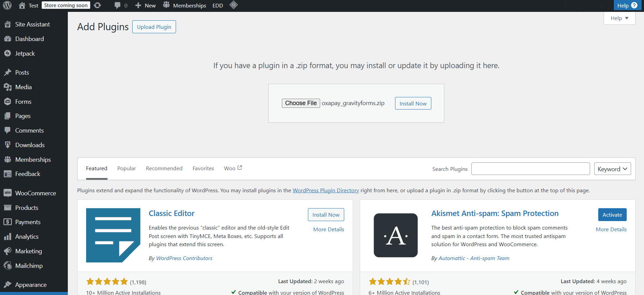Image resolution: width=644 pixels, height=295 pixels.
Task: Open the WordPress Plugin Directory link
Action: pos(326,191)
